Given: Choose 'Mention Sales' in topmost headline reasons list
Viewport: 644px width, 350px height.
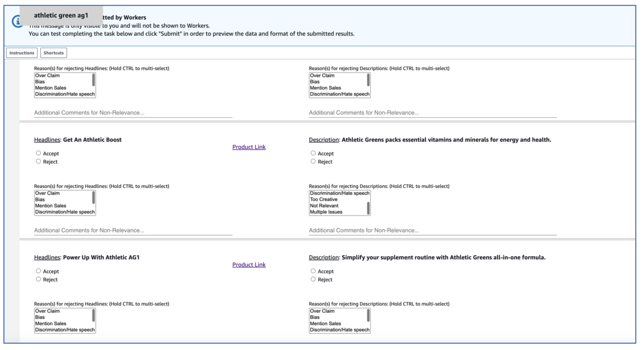Looking at the screenshot, I should tap(51, 88).
